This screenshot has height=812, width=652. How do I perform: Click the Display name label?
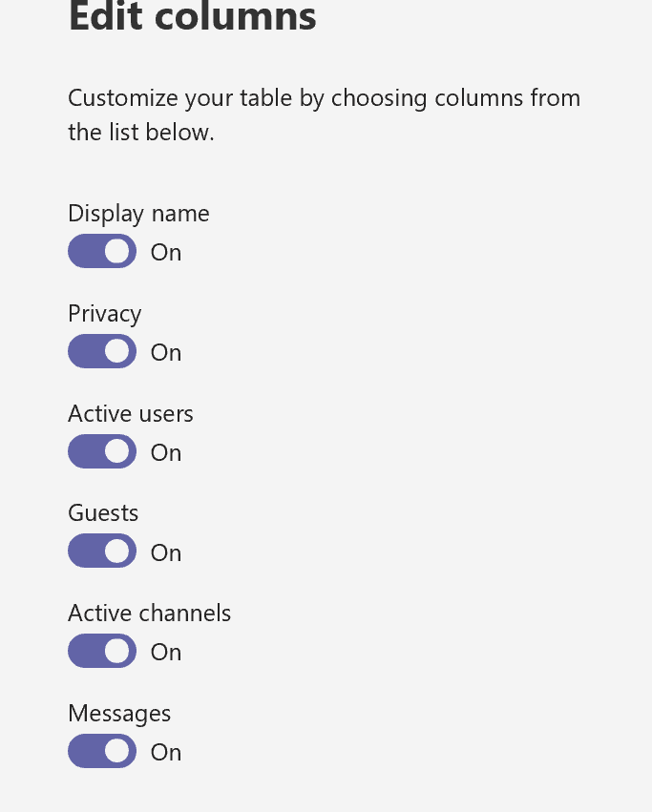pos(138,214)
